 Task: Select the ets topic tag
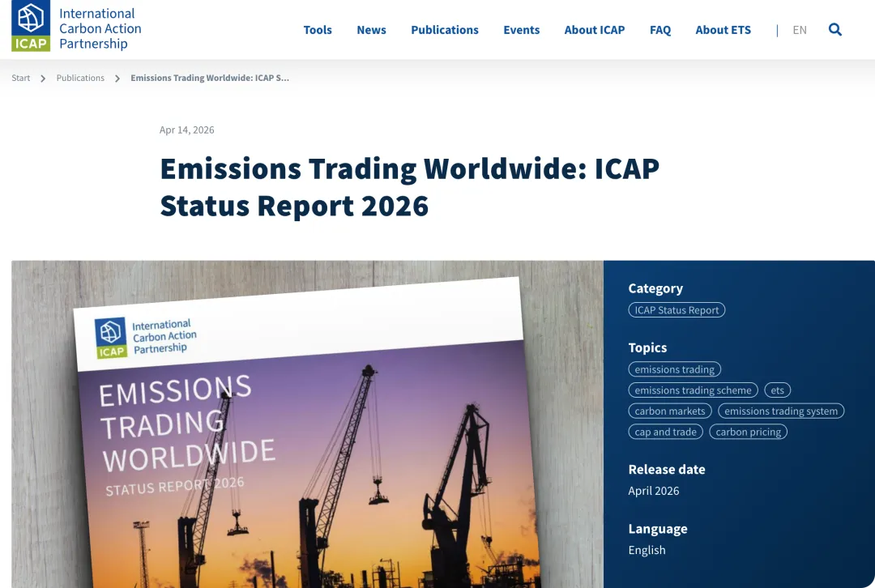click(777, 390)
